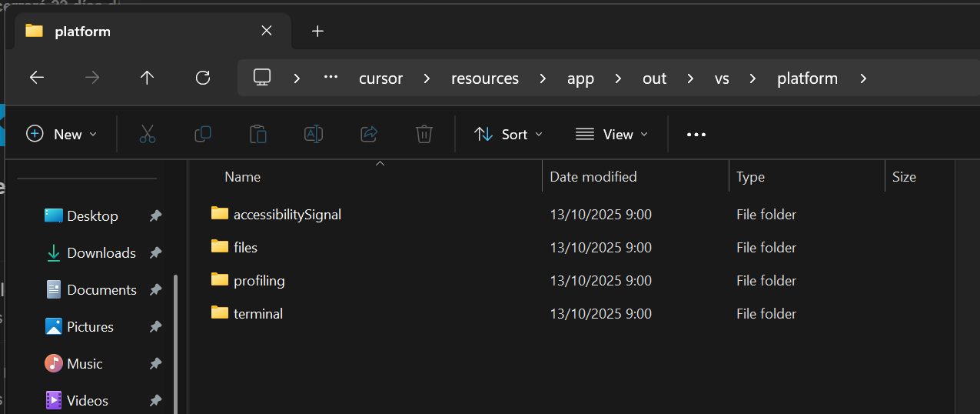Click the Copy icon in toolbar
The image size is (980, 414).
tap(203, 134)
